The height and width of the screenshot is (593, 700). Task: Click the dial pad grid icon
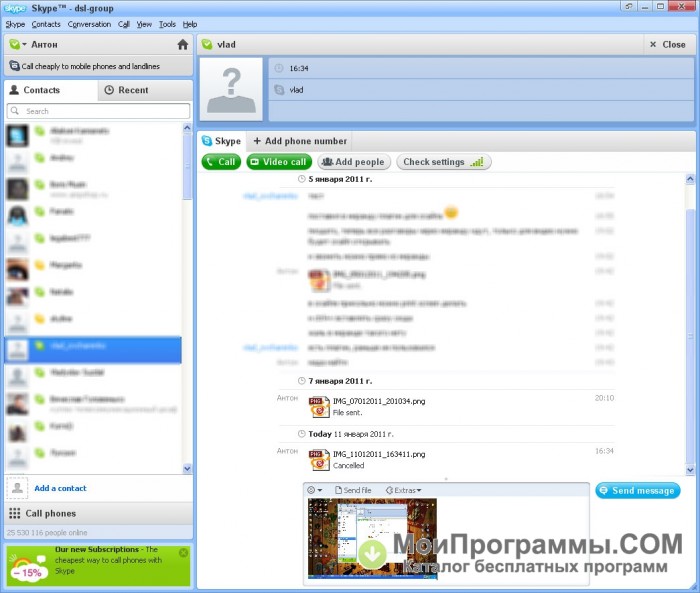pos(14,513)
